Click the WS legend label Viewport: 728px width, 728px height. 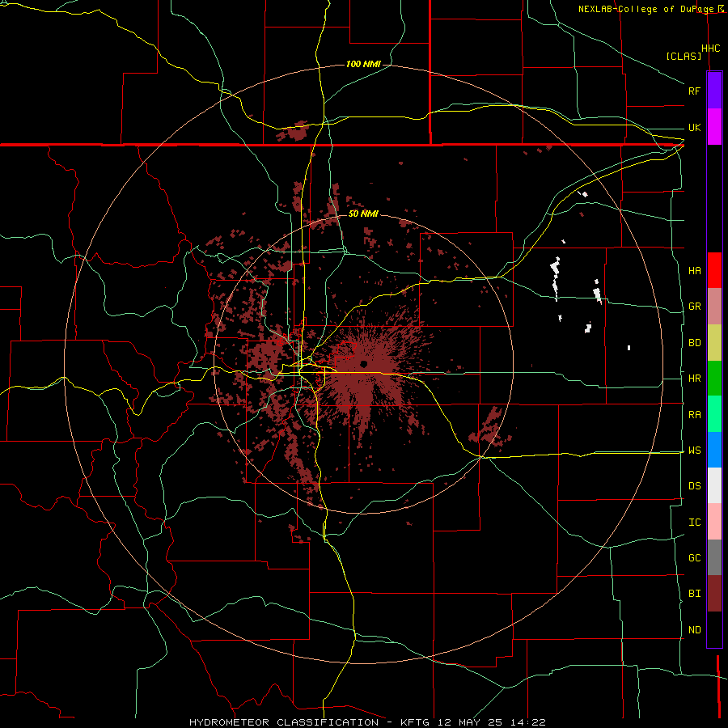pyautogui.click(x=694, y=450)
